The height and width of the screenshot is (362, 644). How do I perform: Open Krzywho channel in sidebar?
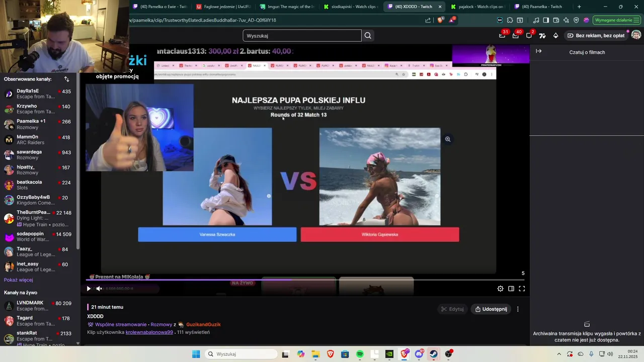pos(39,109)
